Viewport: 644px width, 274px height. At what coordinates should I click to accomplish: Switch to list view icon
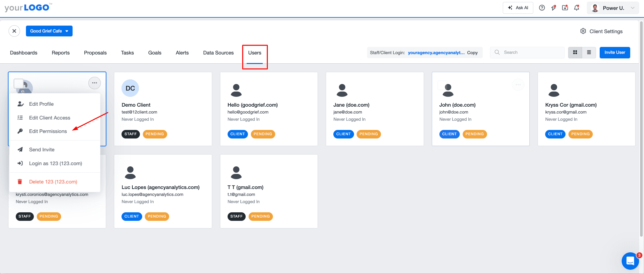(589, 53)
